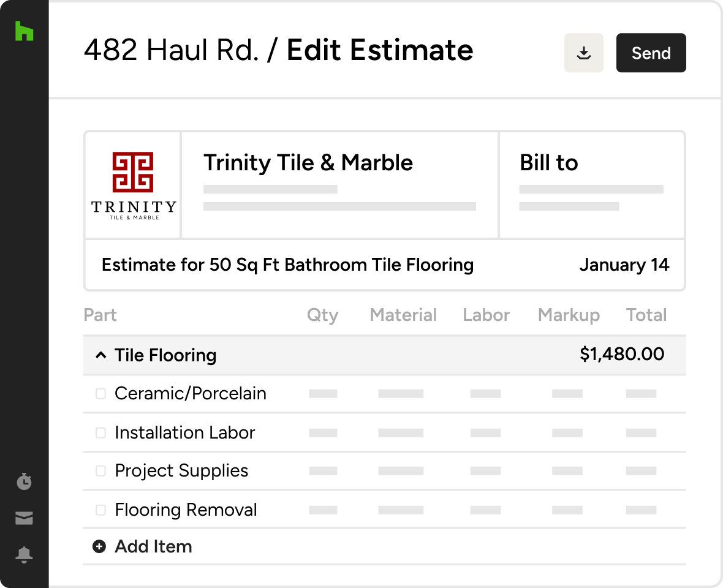Click the plus icon beside Add Item
723x588 pixels.
click(x=99, y=546)
